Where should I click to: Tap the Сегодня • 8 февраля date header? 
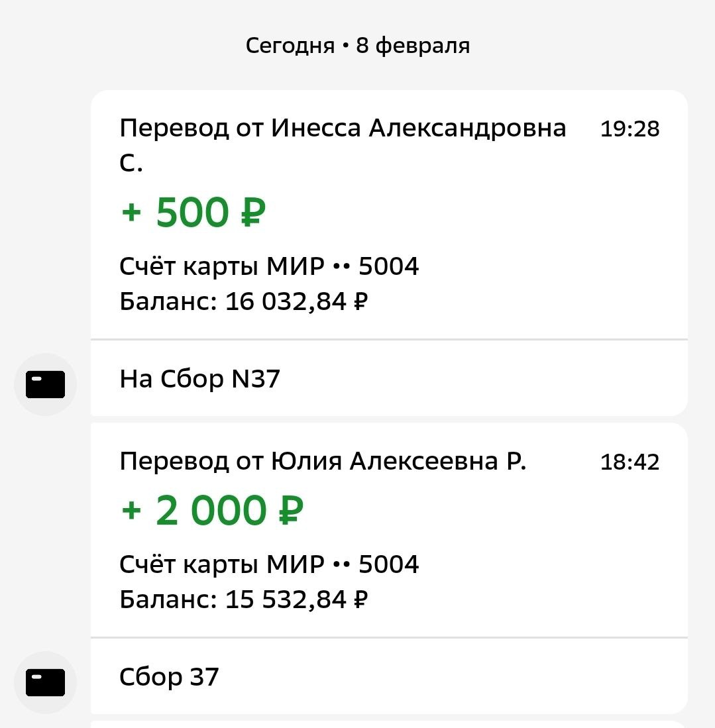[357, 46]
